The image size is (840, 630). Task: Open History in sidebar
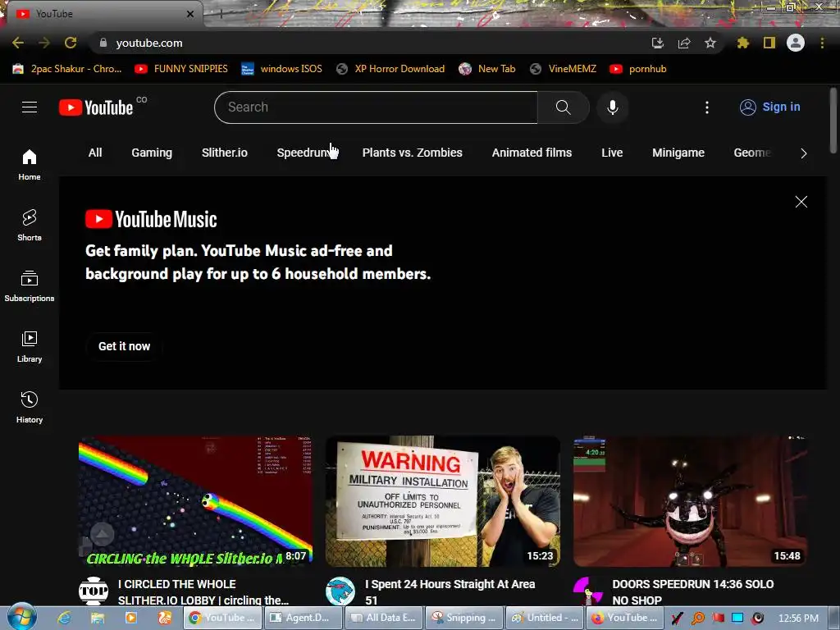click(x=30, y=408)
